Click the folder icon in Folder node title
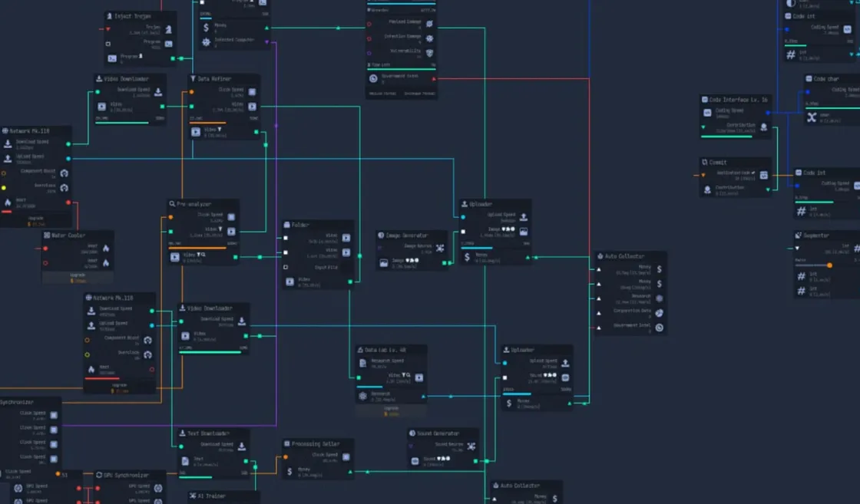Screen dimensions: 860x504 (286, 225)
